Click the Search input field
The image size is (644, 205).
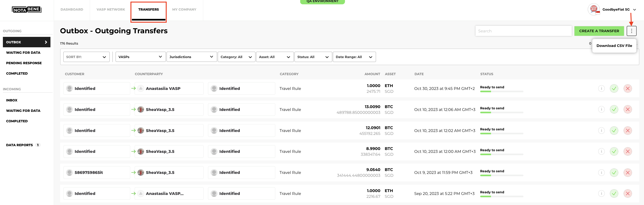pos(523,31)
